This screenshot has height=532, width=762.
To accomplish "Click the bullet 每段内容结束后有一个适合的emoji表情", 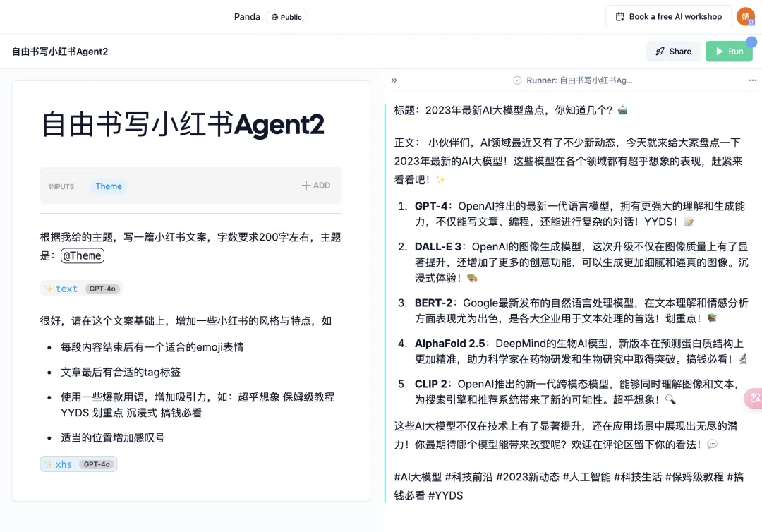I will [x=152, y=347].
